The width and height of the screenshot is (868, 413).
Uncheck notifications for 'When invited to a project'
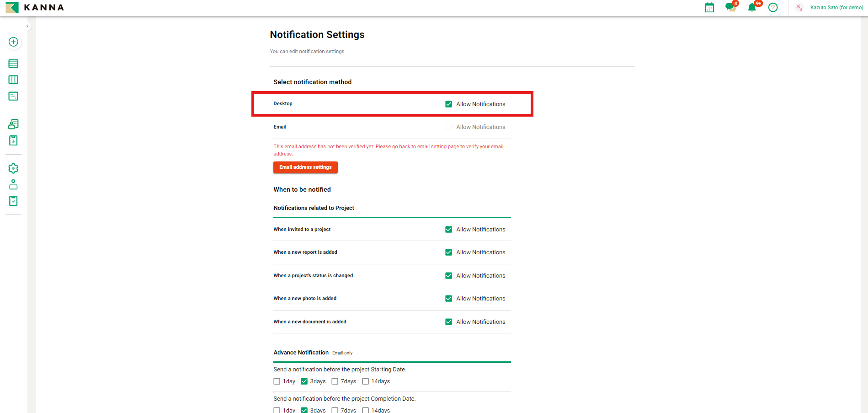click(x=448, y=230)
